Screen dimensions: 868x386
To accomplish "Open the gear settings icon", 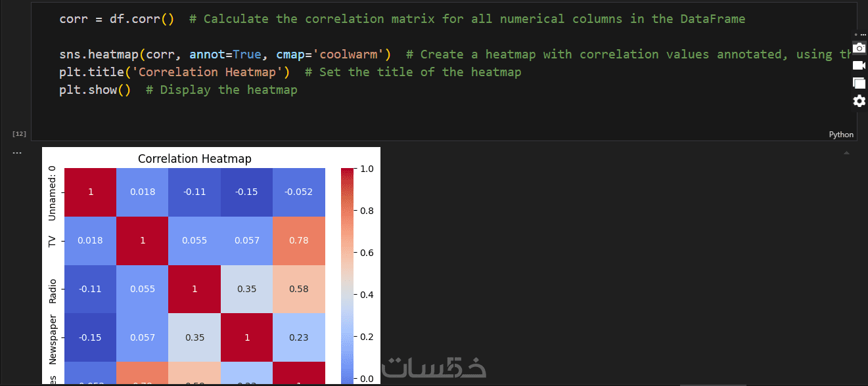I will [859, 100].
